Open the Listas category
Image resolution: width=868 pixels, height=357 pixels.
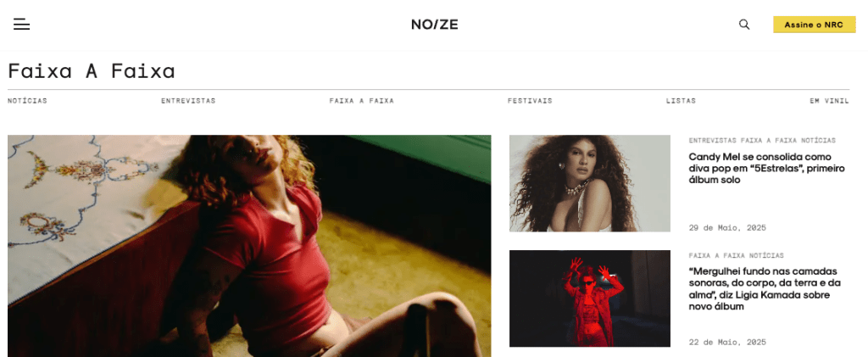(x=681, y=101)
